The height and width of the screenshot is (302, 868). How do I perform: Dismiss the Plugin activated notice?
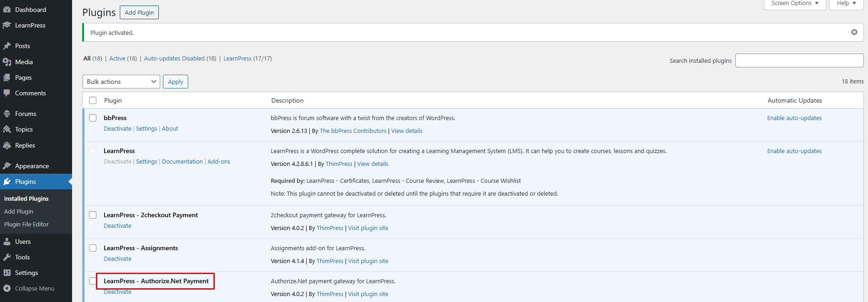click(854, 32)
